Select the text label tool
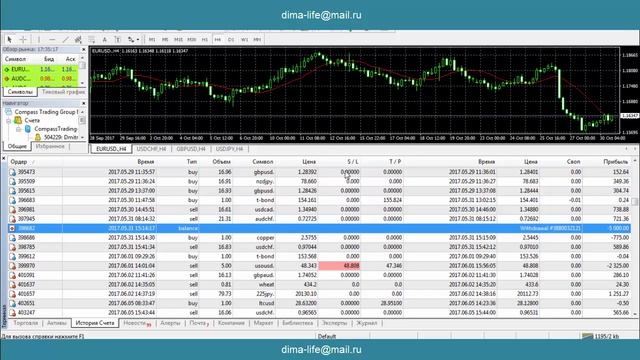This screenshot has height=360, width=640. pyautogui.click(x=118, y=40)
